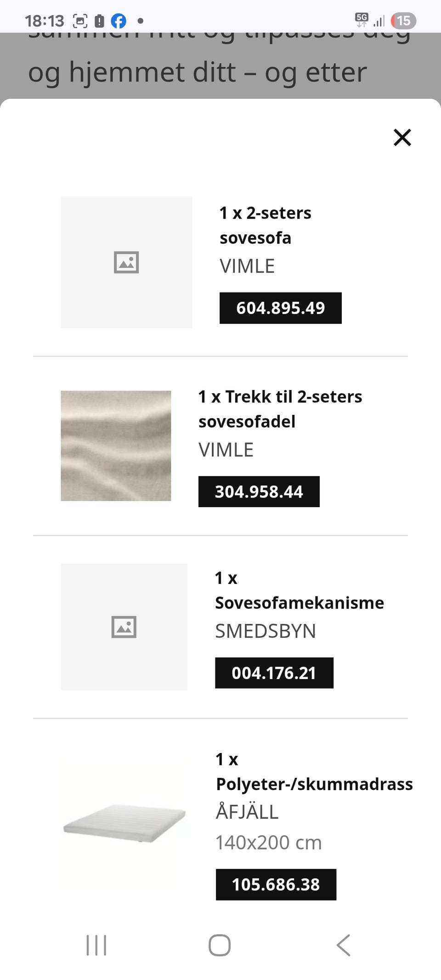
Task: Tap the battery level indicator
Action: click(x=403, y=21)
